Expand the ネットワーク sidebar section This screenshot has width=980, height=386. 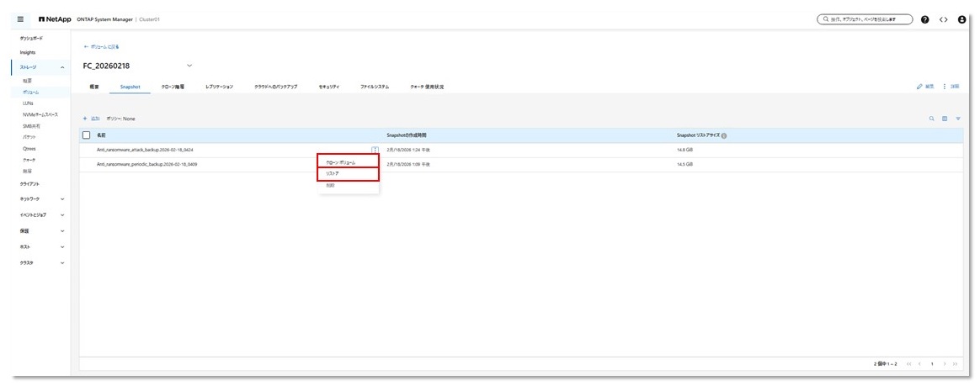tap(62, 199)
